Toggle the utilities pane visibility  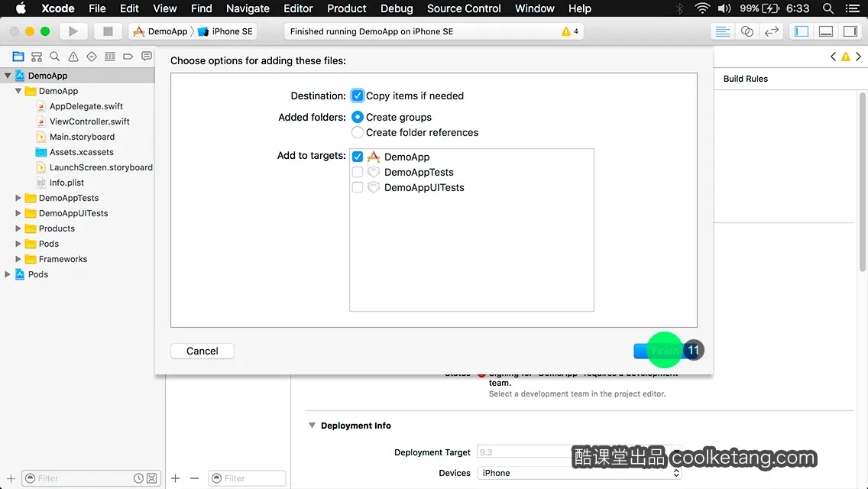tap(850, 31)
